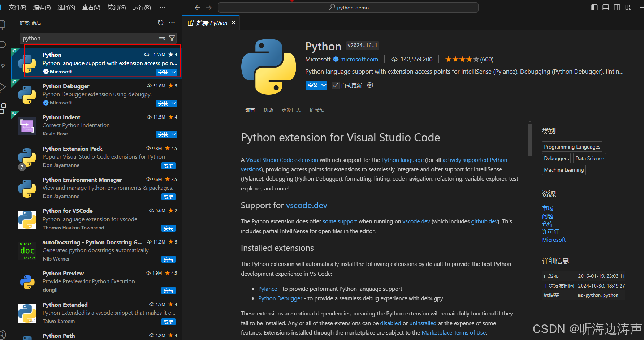
Task: Open the 编辑(E) menu
Action: (x=42, y=8)
